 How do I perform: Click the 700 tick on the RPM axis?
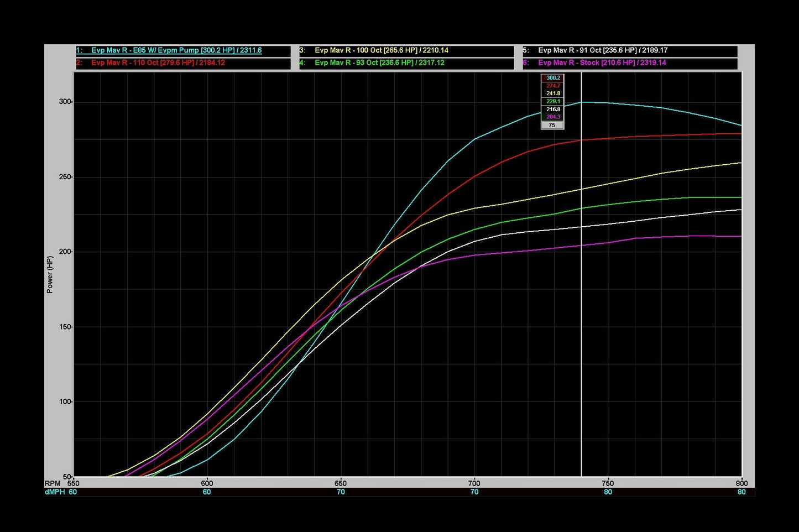[474, 483]
